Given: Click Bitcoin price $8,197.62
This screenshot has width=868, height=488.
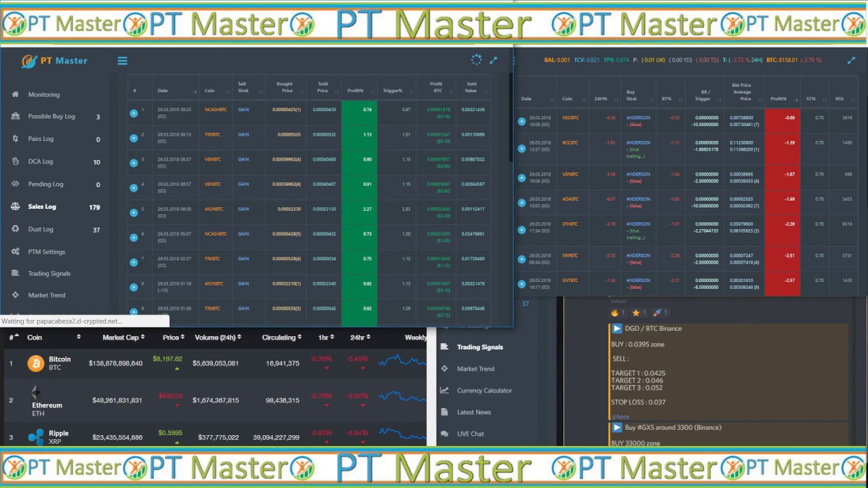Looking at the screenshot, I should click(167, 359).
